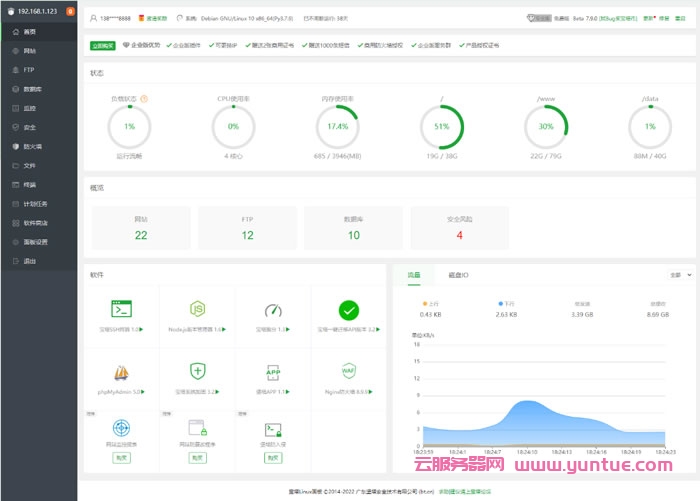The width and height of the screenshot is (700, 501).
Task: Open the 网站 overview card showing 22
Action: 141,228
